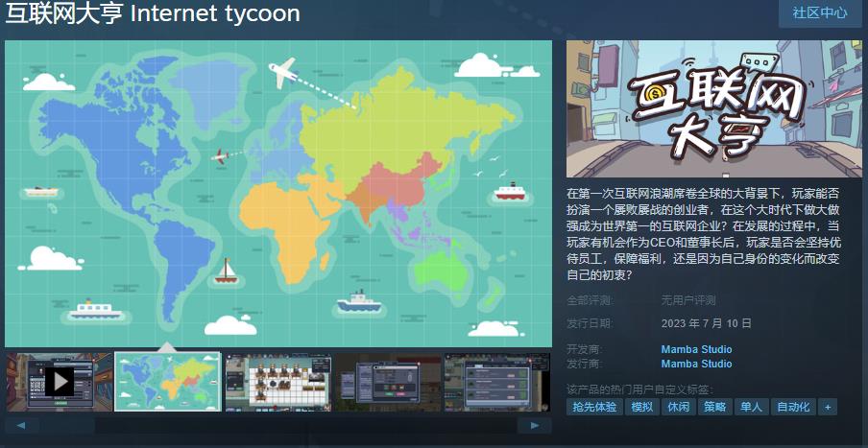Open the third screenshot thumbnail with office grid
Viewport: 868px width, 448px height.
278,382
